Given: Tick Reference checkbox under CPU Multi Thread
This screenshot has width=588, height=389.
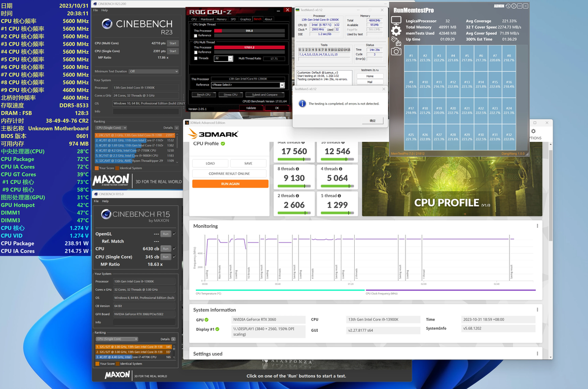Looking at the screenshot, I should tap(195, 52).
